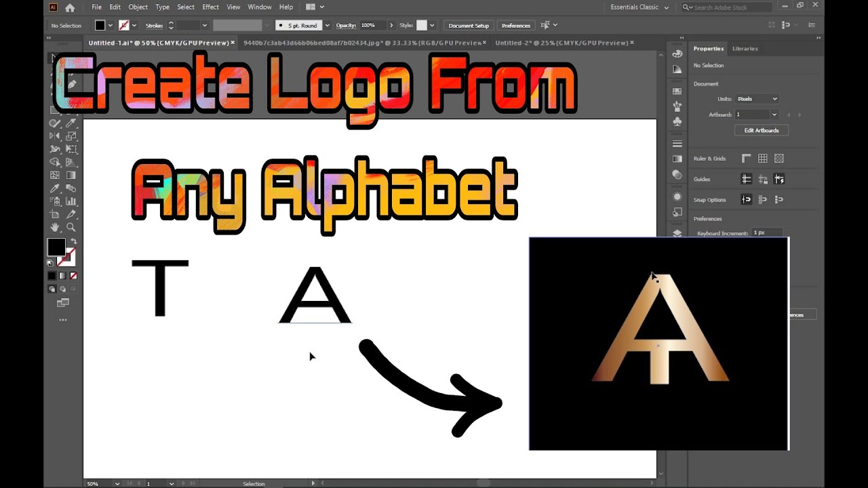Open the Appearance panel icon

(677, 197)
